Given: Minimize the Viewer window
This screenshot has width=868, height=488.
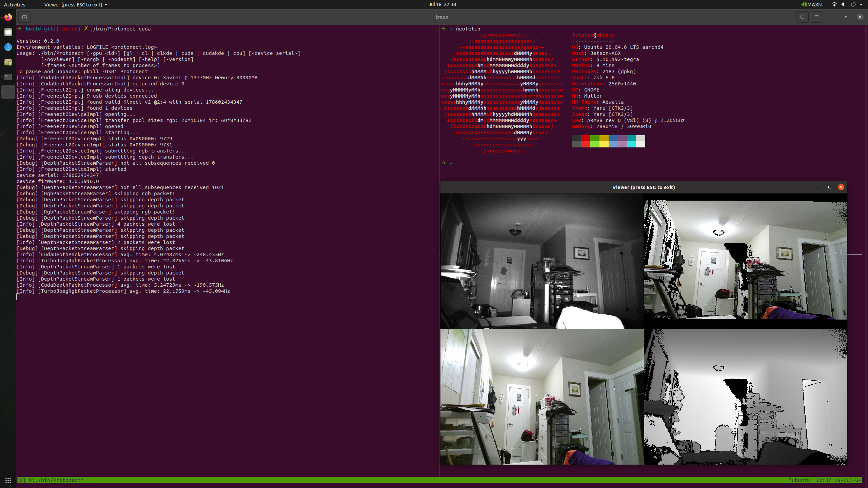Looking at the screenshot, I should (818, 187).
